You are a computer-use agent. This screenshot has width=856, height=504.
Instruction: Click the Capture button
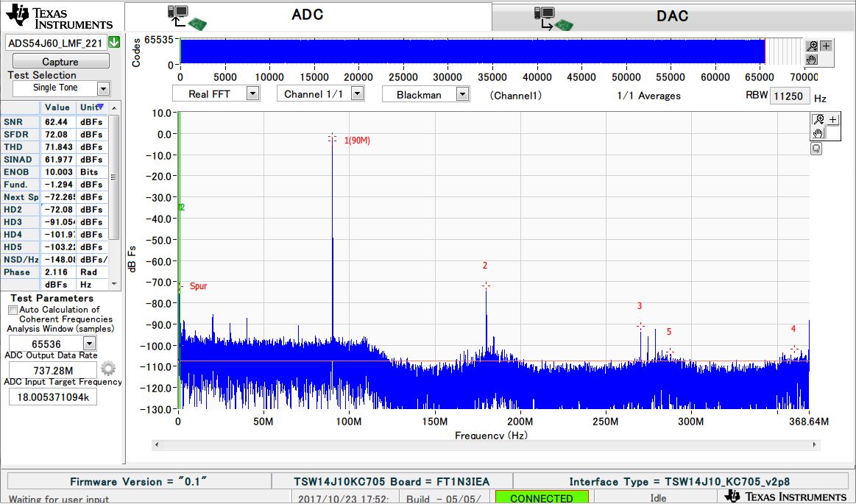coord(60,61)
